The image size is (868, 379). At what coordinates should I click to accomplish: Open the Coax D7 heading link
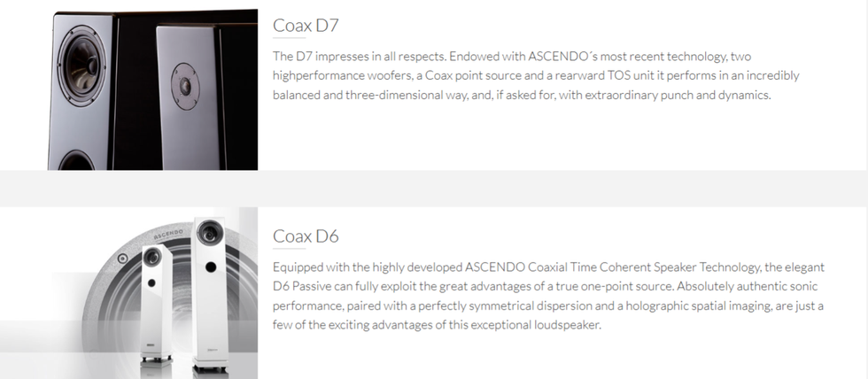click(x=306, y=26)
